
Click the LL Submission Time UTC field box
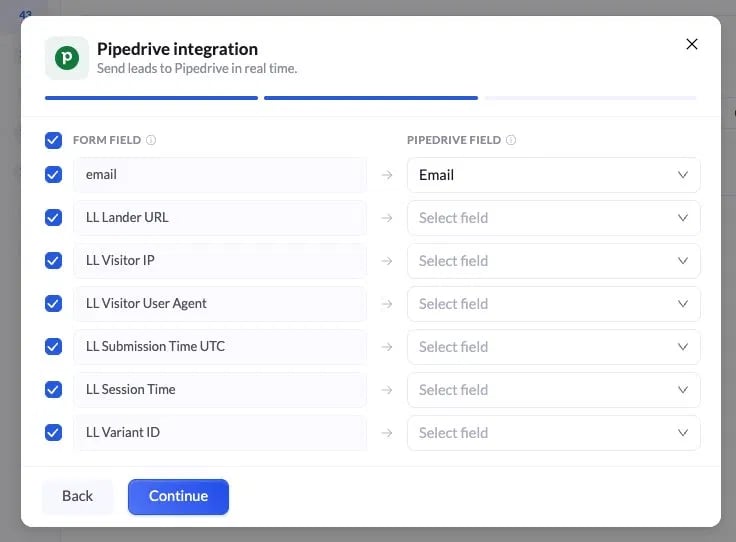pos(220,347)
